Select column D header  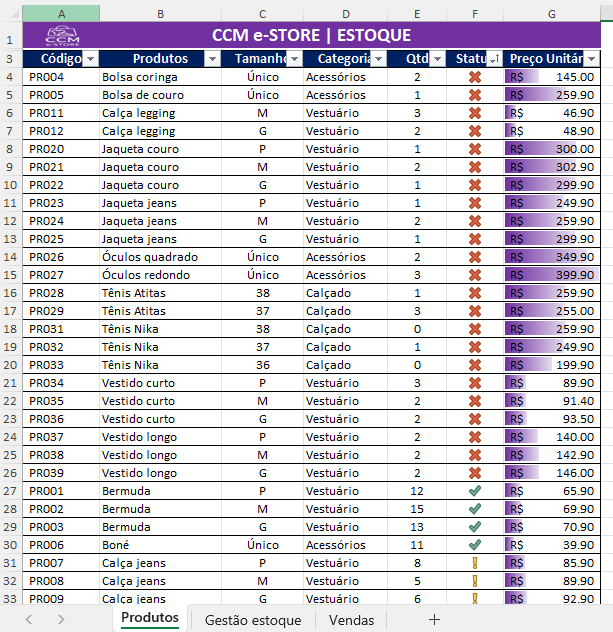(345, 14)
